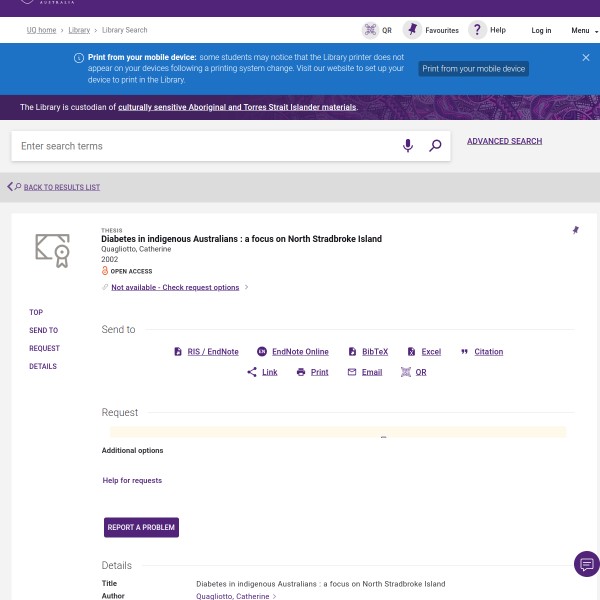Dismiss the blue print notice banner
The width and height of the screenshot is (600, 600).
click(586, 58)
